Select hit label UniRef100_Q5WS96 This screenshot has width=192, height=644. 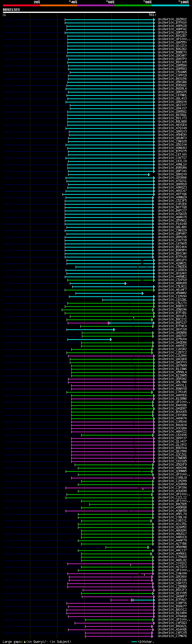point(172,309)
